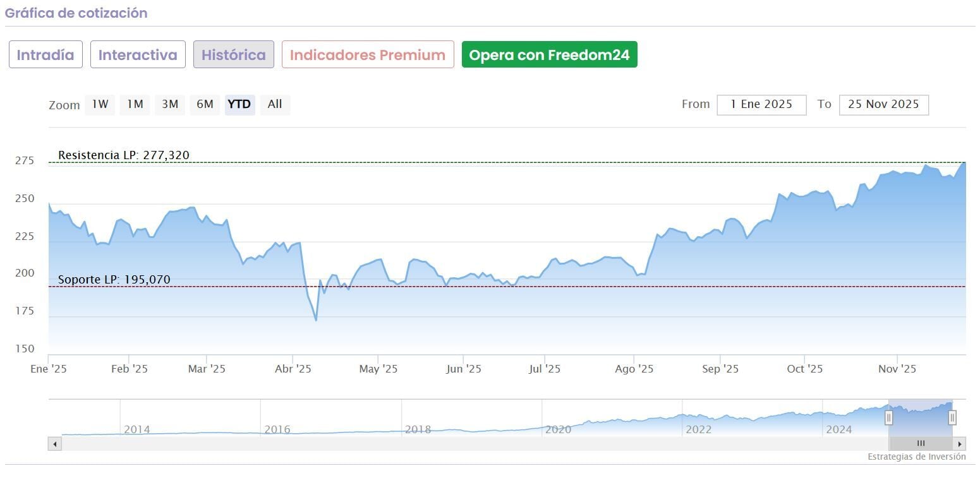Open the Interactiva chart tab

pyautogui.click(x=138, y=55)
